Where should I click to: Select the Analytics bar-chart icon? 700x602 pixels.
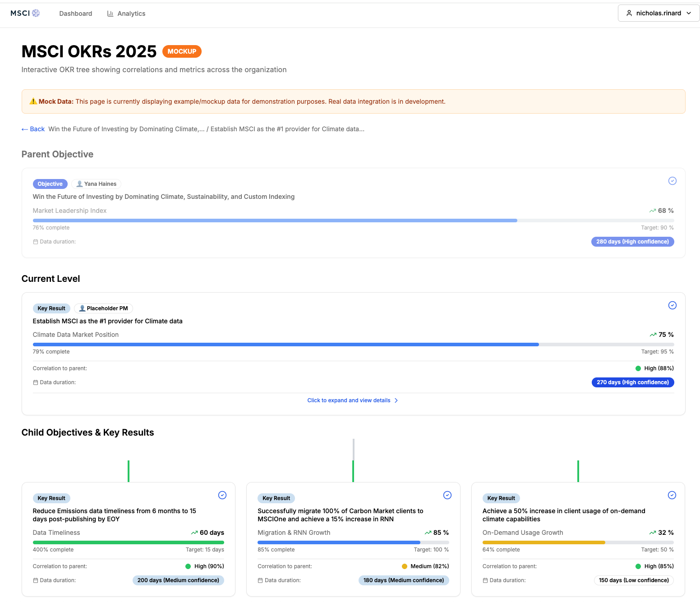[111, 14]
